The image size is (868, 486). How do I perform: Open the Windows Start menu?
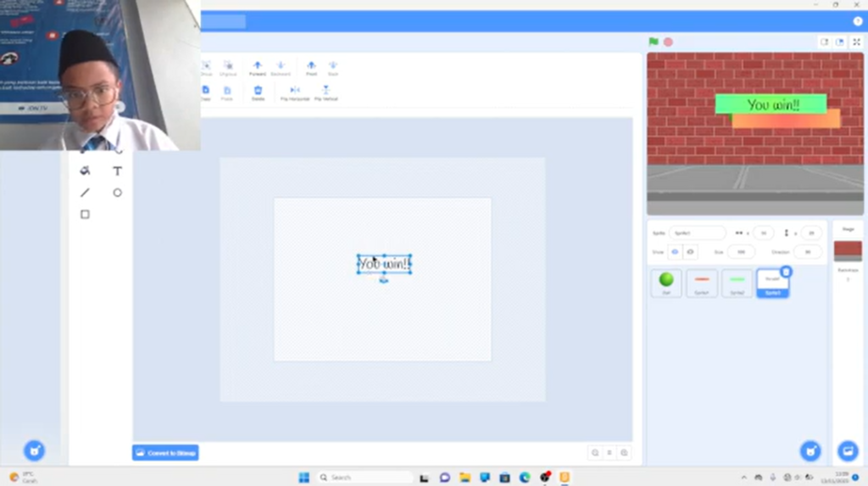point(303,478)
